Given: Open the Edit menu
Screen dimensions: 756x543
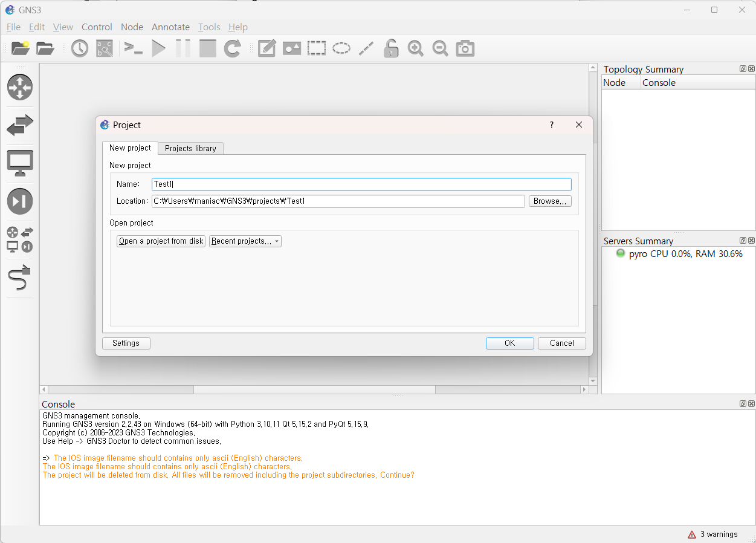Looking at the screenshot, I should (x=37, y=27).
